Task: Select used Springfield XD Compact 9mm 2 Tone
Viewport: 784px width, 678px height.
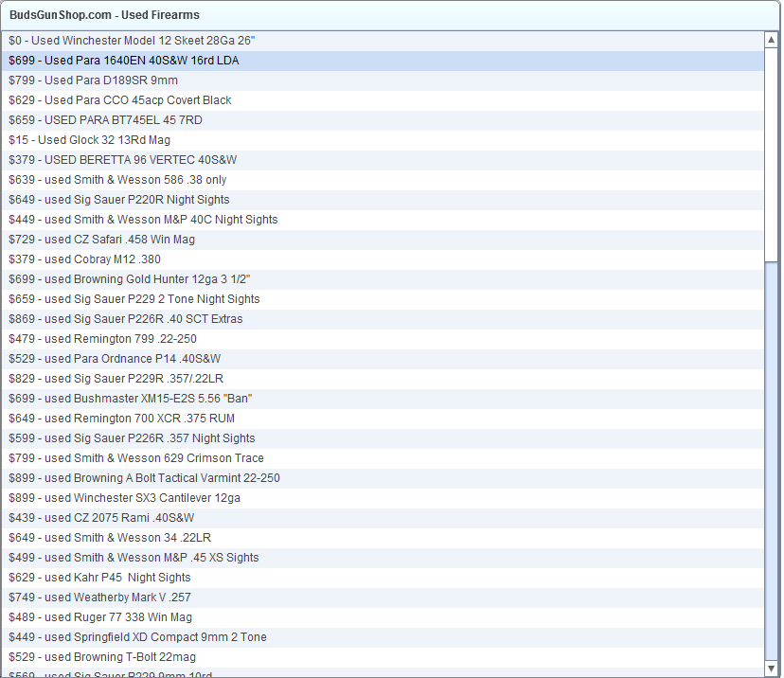Action: [383, 637]
